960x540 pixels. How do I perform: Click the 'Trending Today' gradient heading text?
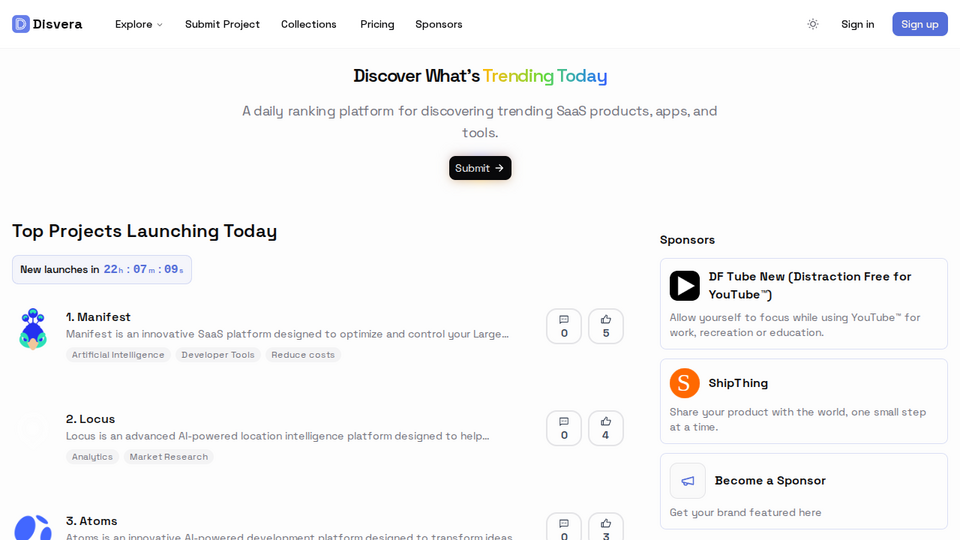(x=545, y=76)
